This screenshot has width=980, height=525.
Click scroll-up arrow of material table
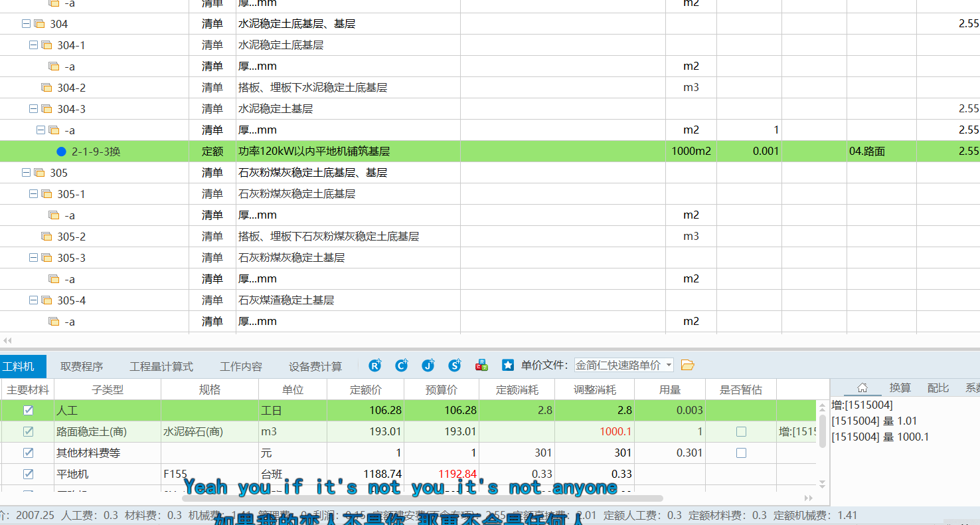[823, 405]
